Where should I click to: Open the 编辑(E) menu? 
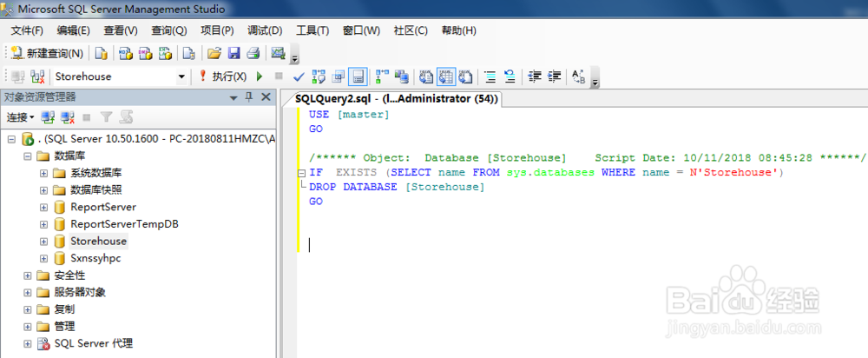pyautogui.click(x=73, y=30)
